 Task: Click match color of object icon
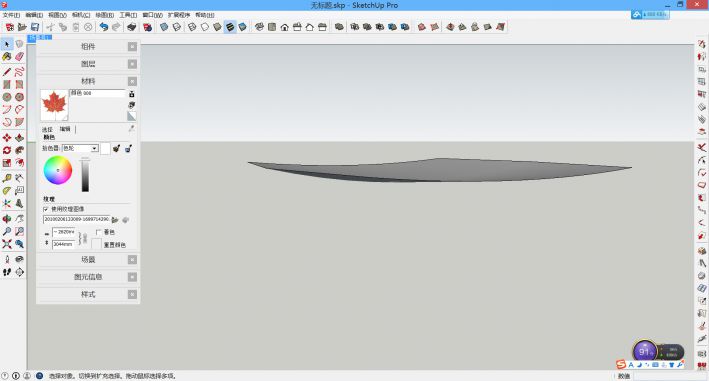coord(116,148)
